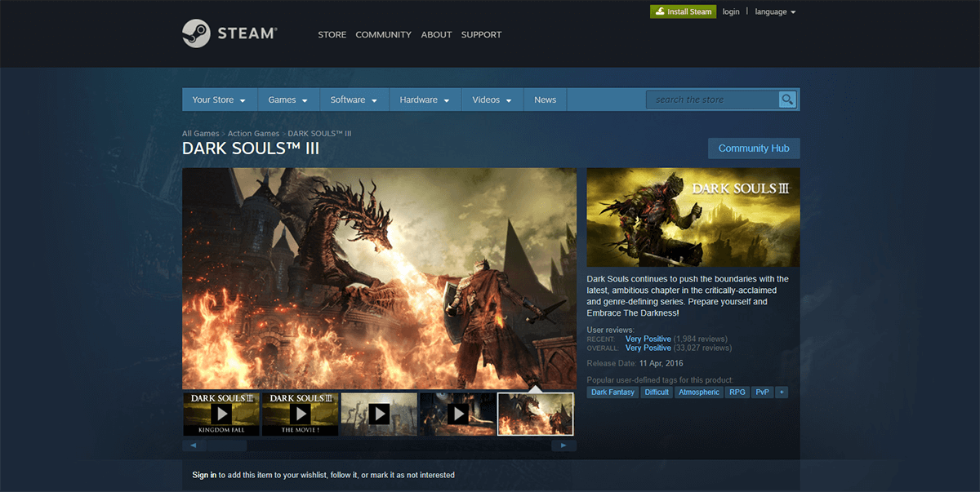Click the login link

[731, 12]
